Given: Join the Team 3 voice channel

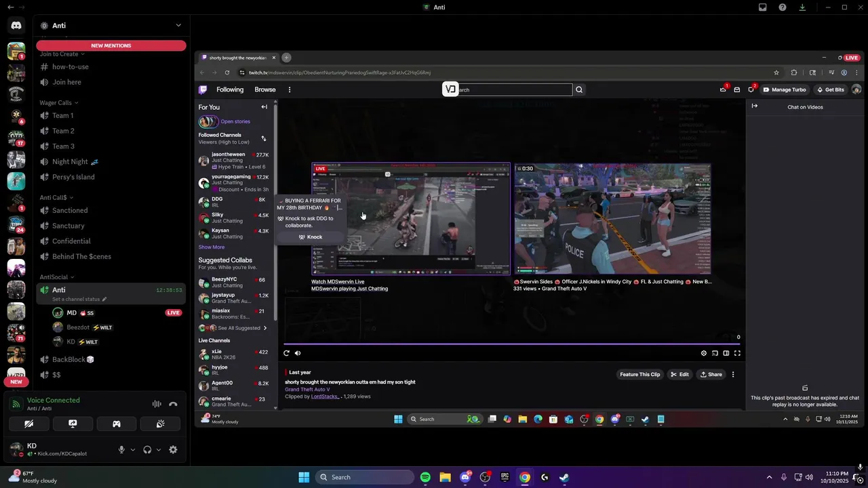Looking at the screenshot, I should tap(111, 146).
